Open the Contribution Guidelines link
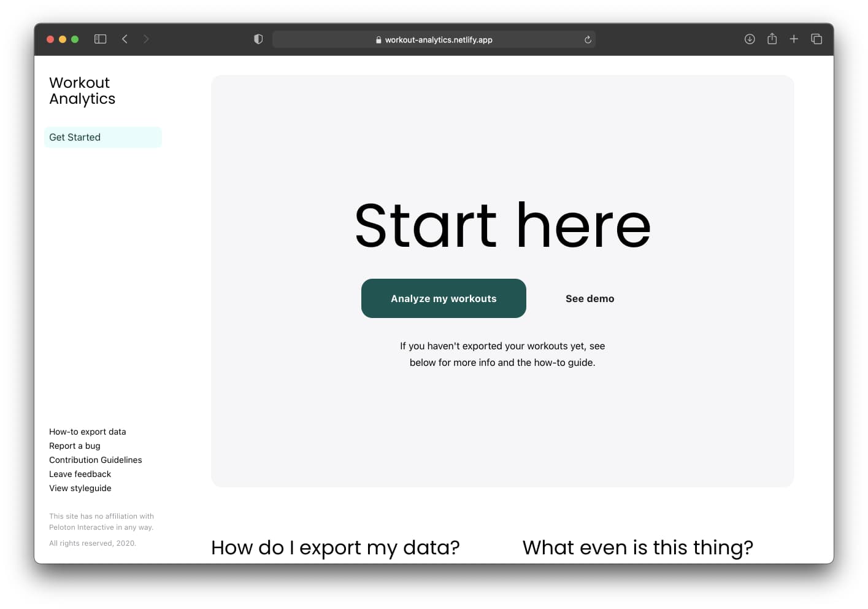Viewport: 868px width, 609px height. (x=96, y=460)
